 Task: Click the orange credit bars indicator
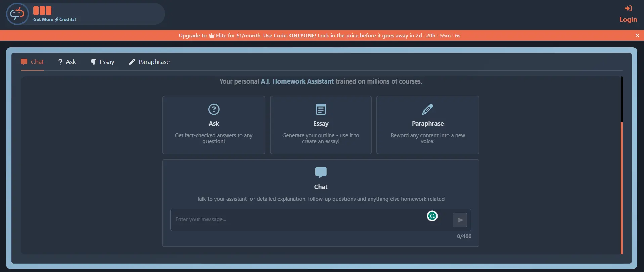(42, 11)
